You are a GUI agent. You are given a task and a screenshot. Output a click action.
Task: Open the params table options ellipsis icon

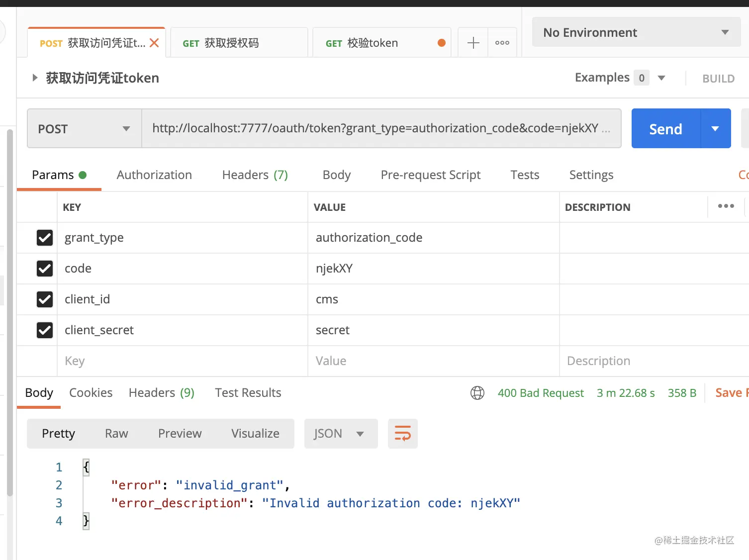click(726, 206)
